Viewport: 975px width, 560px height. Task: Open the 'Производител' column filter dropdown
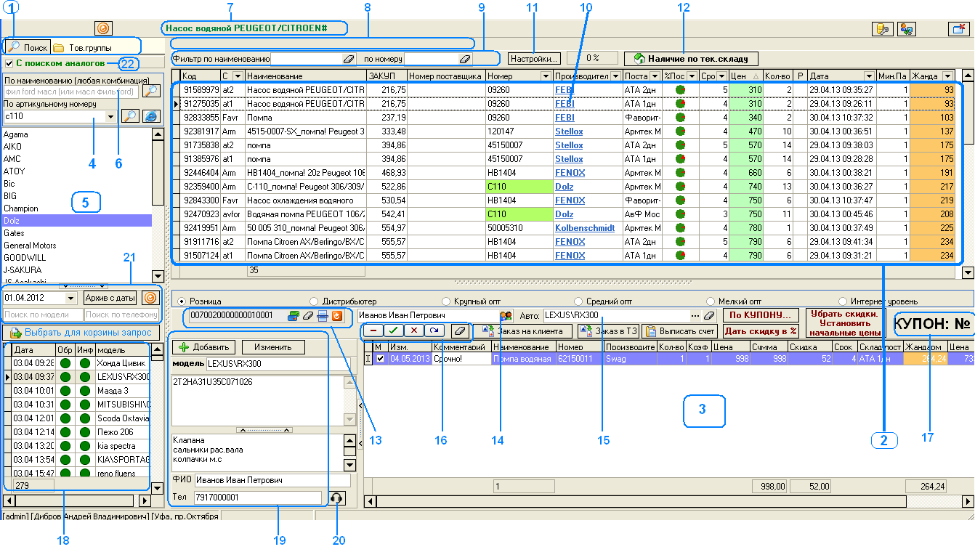pos(615,76)
